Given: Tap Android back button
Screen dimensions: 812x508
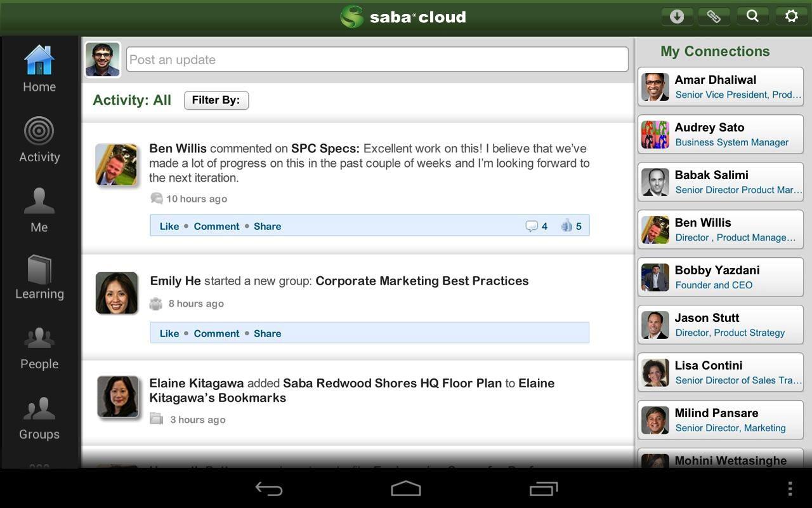Looking at the screenshot, I should [x=269, y=488].
